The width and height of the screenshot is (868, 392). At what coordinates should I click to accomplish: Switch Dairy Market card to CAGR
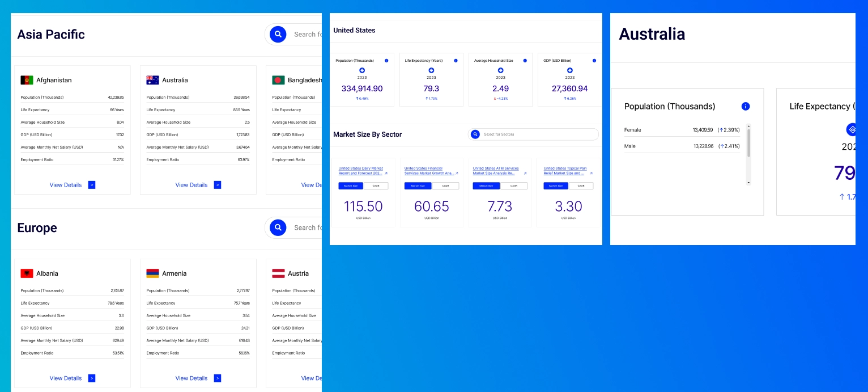pyautogui.click(x=376, y=186)
